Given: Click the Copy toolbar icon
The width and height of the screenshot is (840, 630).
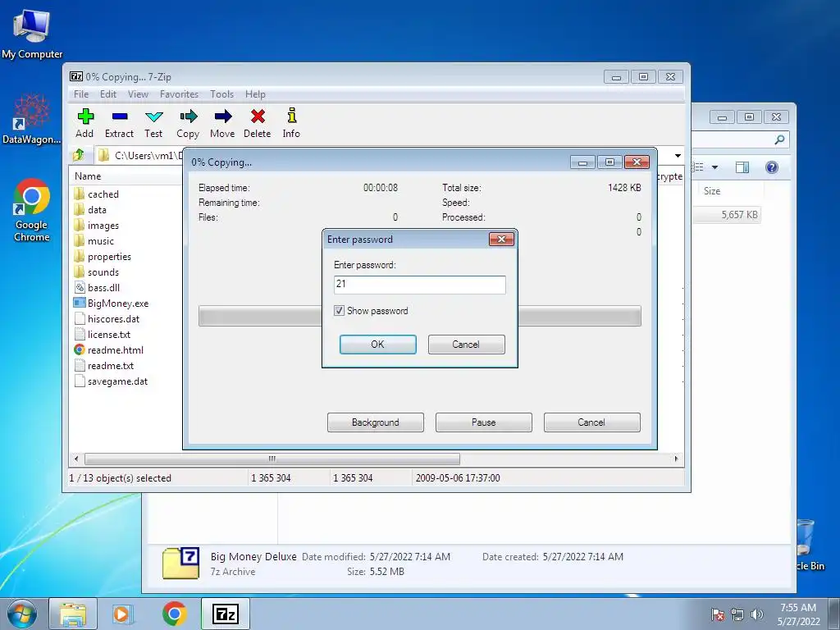Looking at the screenshot, I should pyautogui.click(x=189, y=116).
